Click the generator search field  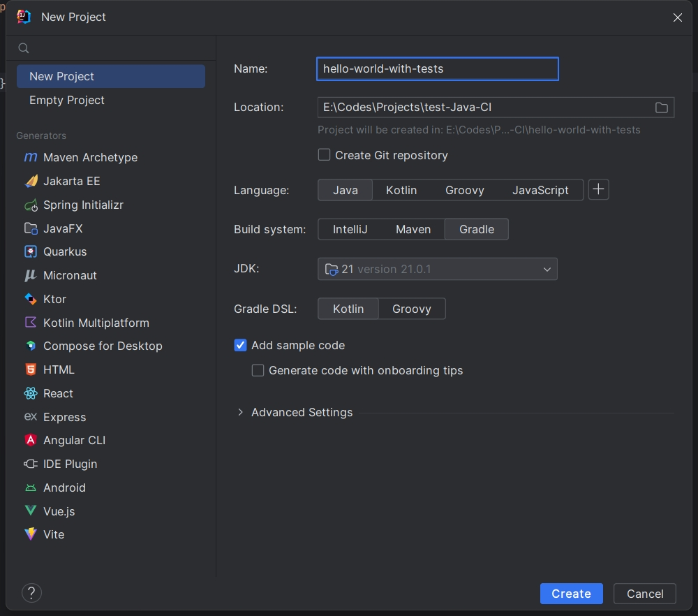[x=111, y=48]
